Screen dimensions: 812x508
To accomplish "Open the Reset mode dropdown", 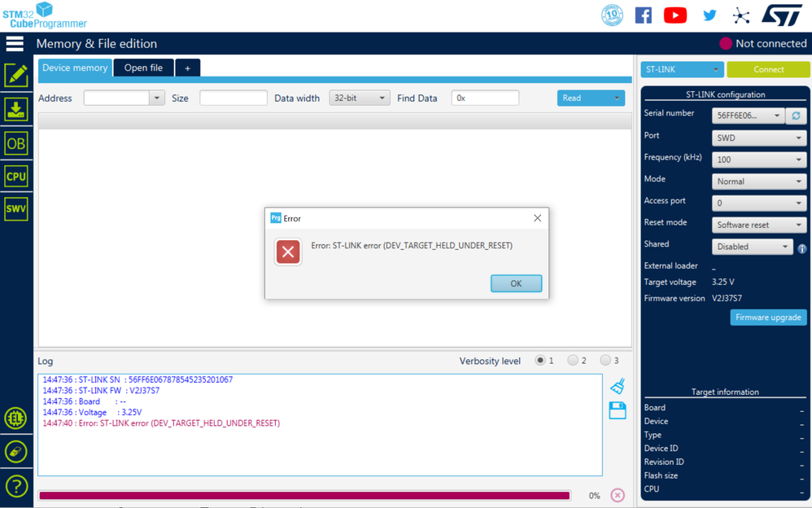I will coord(759,225).
